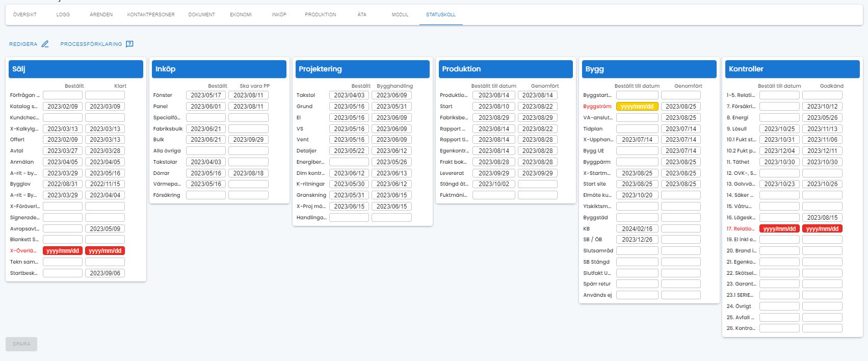The image size is (868, 361).
Task: Go to the Översikt tab
Action: pyautogui.click(x=25, y=15)
